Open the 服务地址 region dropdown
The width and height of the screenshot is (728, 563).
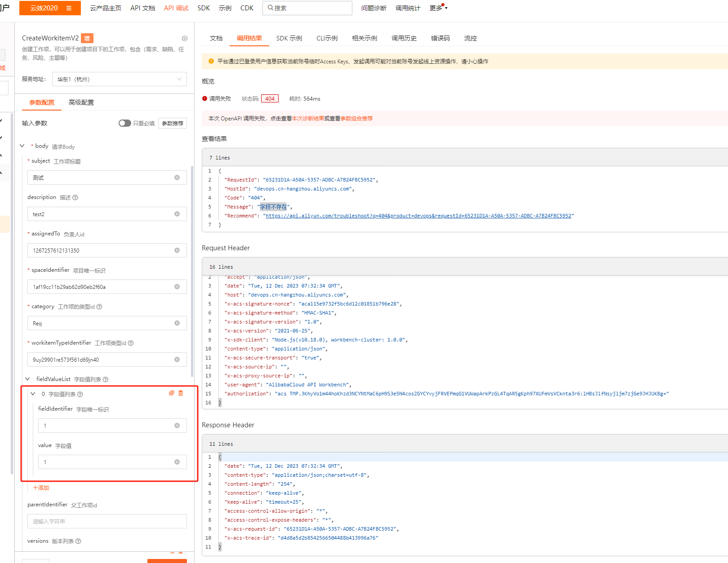[120, 79]
